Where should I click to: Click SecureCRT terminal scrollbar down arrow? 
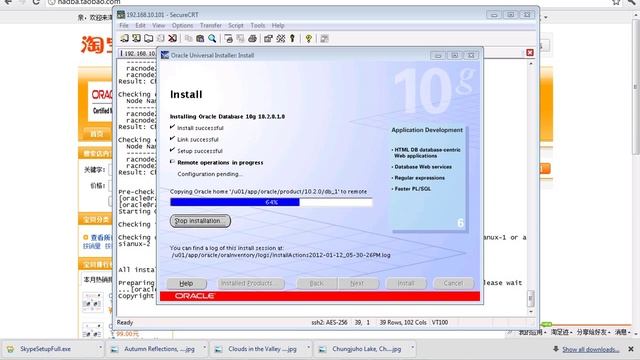(x=531, y=312)
